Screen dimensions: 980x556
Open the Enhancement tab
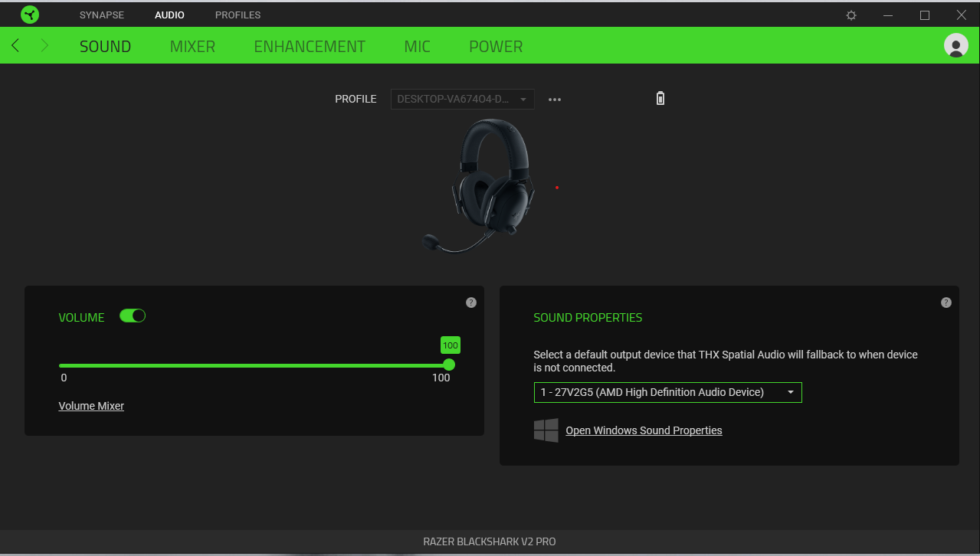pyautogui.click(x=310, y=46)
